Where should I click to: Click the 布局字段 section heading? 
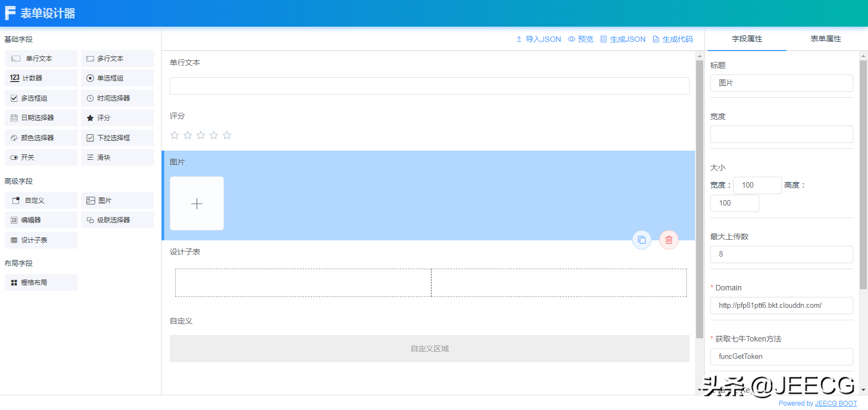[x=18, y=263]
